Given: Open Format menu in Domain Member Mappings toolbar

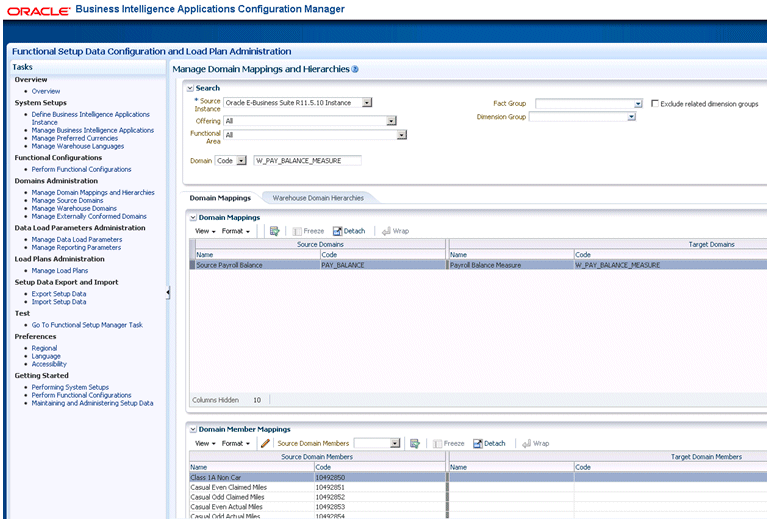Looking at the screenshot, I should (x=236, y=443).
